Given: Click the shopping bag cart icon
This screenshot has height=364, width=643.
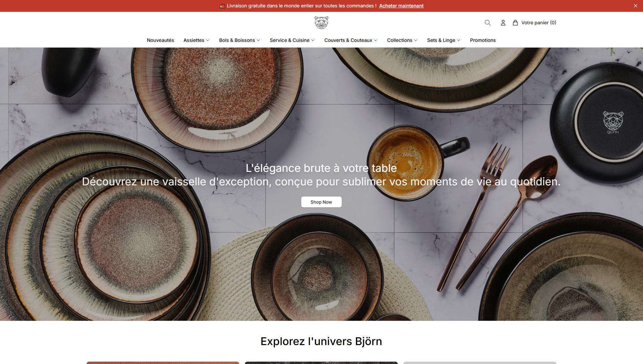Looking at the screenshot, I should pyautogui.click(x=515, y=23).
